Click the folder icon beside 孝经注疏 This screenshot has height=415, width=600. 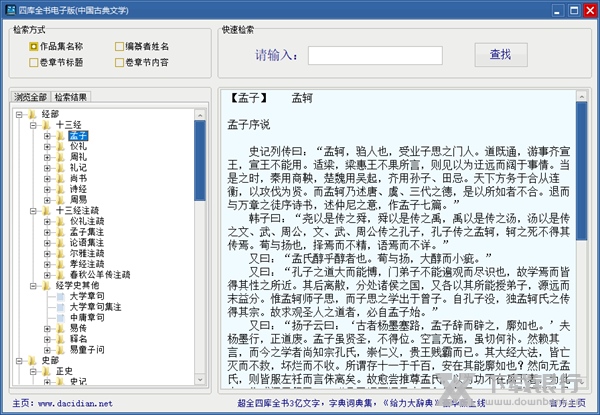point(60,264)
